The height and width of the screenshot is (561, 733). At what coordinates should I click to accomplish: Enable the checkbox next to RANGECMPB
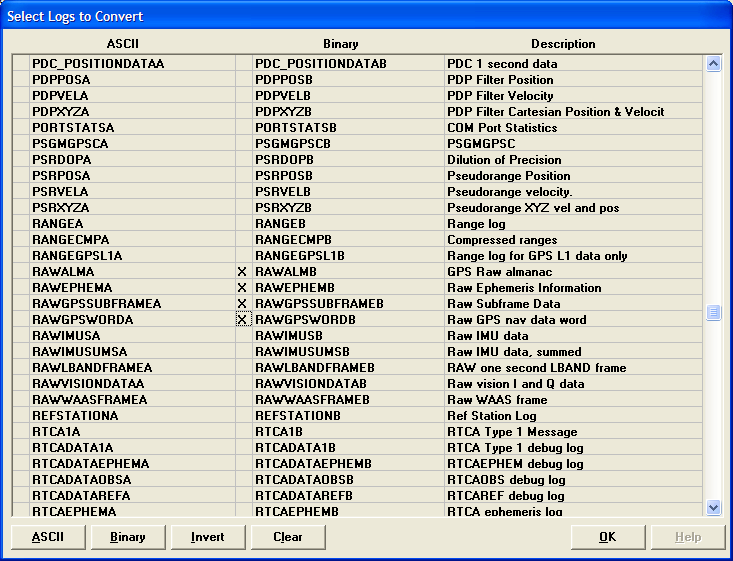click(242, 240)
